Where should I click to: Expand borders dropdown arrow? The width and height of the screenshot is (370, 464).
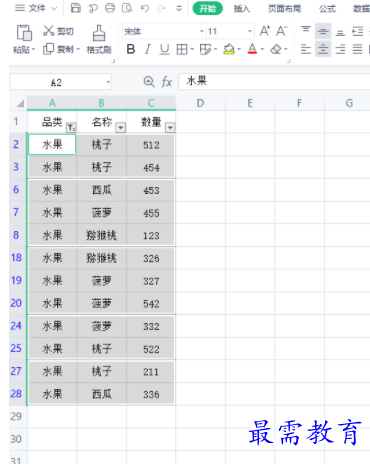(x=192, y=49)
